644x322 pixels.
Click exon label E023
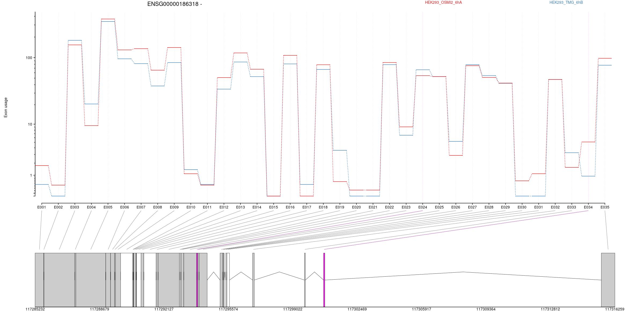(x=406, y=207)
